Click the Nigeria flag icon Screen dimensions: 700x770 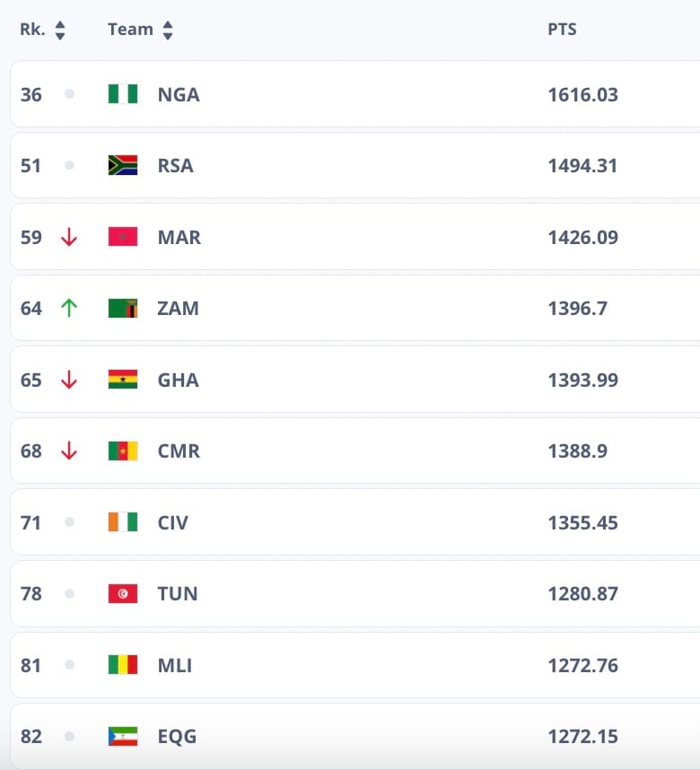(x=123, y=94)
